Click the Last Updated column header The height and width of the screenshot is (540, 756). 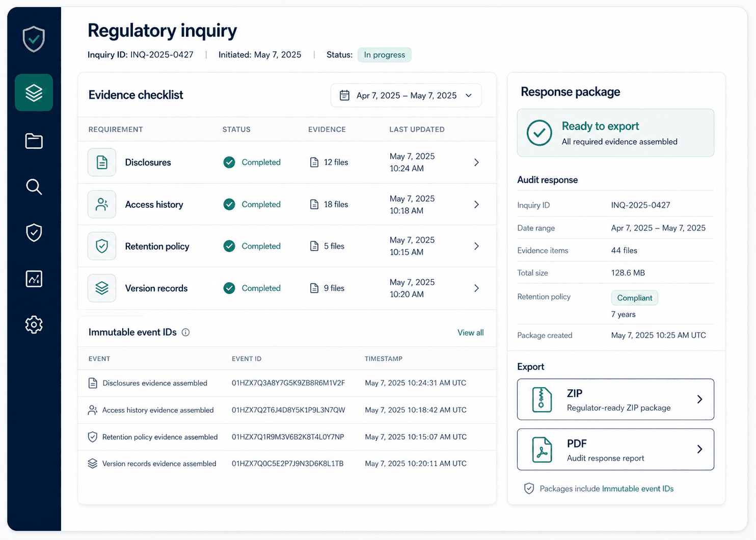(x=417, y=129)
